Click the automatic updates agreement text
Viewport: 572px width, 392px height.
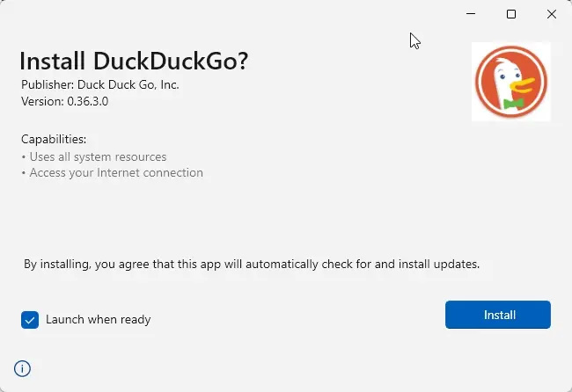point(252,264)
